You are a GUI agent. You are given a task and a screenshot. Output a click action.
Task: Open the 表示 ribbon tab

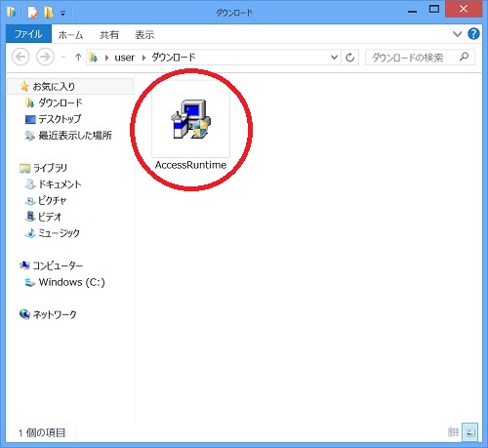[x=144, y=34]
